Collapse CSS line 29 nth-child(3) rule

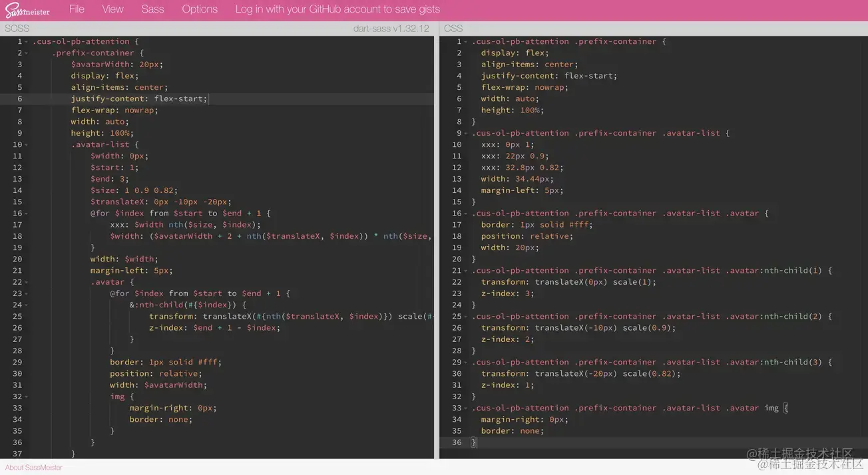tap(466, 362)
